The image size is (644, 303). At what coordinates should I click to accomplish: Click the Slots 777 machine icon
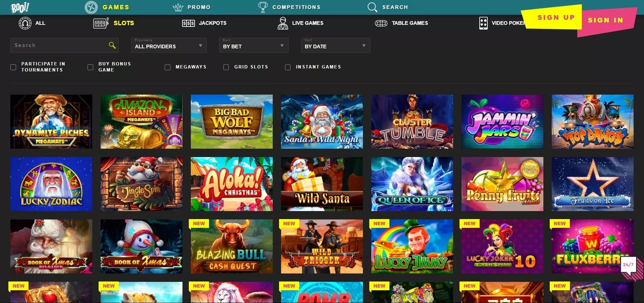(101, 23)
